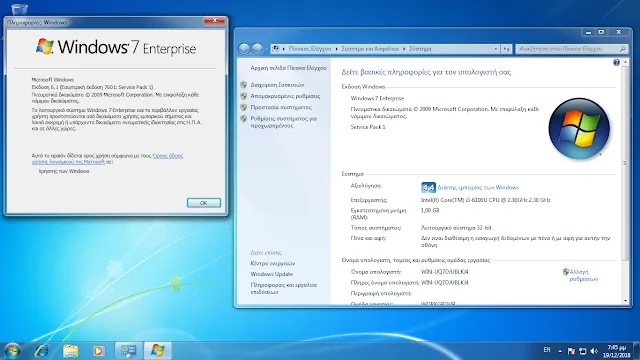The width and height of the screenshot is (640, 360).
Task: Open Windows Update link in sidebar
Action: (271, 274)
